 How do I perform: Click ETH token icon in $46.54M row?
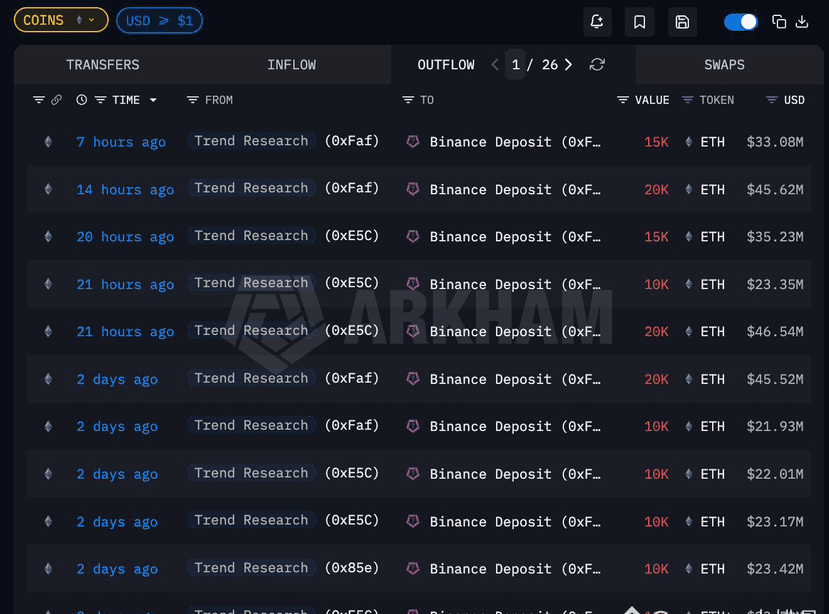688,331
